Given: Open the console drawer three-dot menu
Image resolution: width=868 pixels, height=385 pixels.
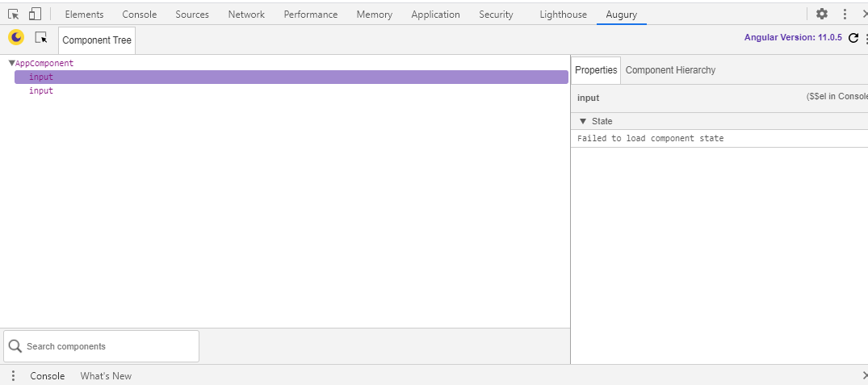Looking at the screenshot, I should click(x=13, y=376).
